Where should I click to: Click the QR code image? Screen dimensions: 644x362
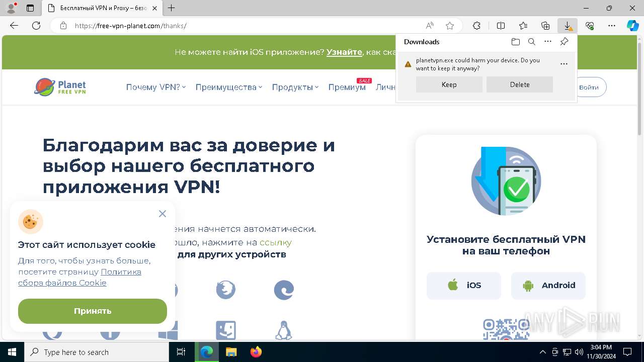click(506, 330)
